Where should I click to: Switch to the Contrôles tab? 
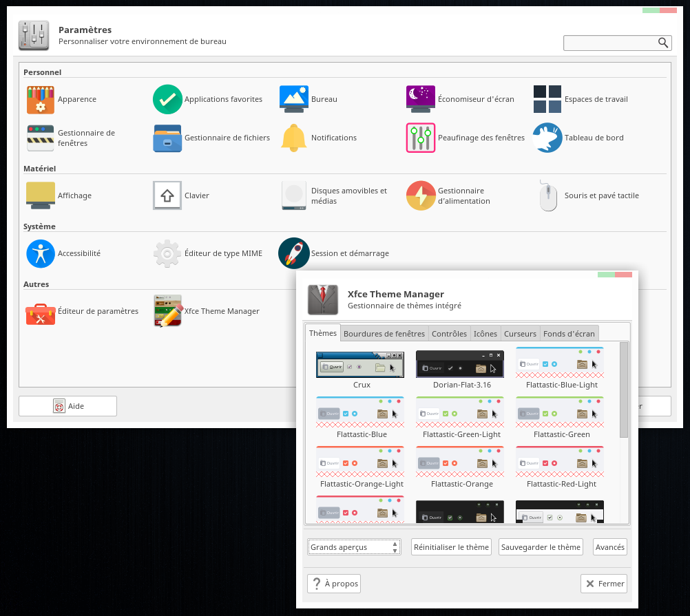[x=449, y=334]
